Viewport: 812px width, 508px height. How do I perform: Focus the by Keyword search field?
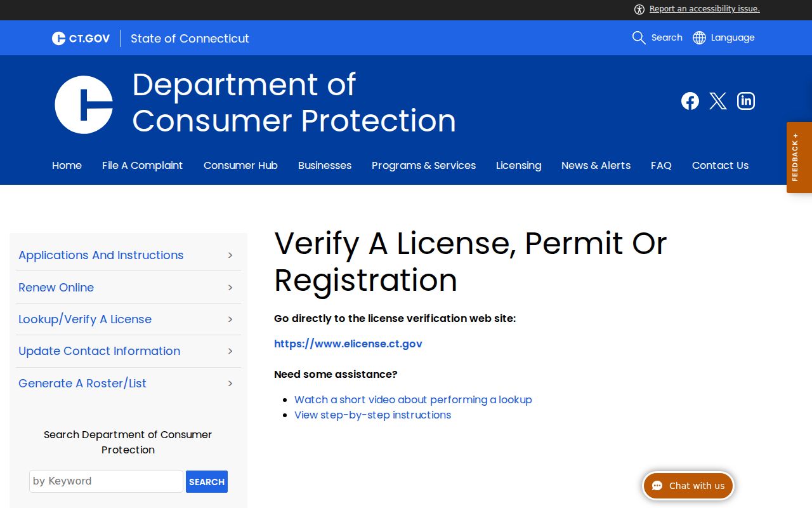pos(106,481)
